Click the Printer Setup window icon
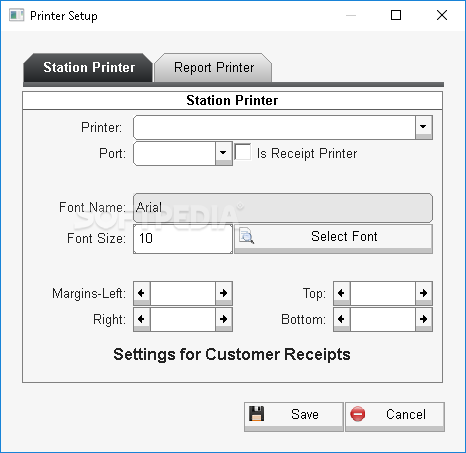Viewport: 466px width, 453px height. point(16,15)
